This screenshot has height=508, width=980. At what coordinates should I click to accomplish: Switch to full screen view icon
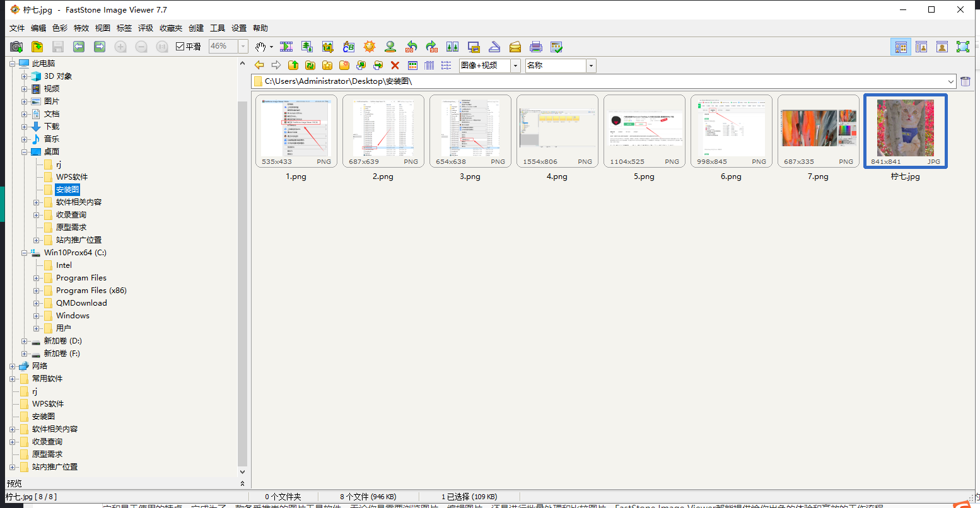pyautogui.click(x=964, y=46)
